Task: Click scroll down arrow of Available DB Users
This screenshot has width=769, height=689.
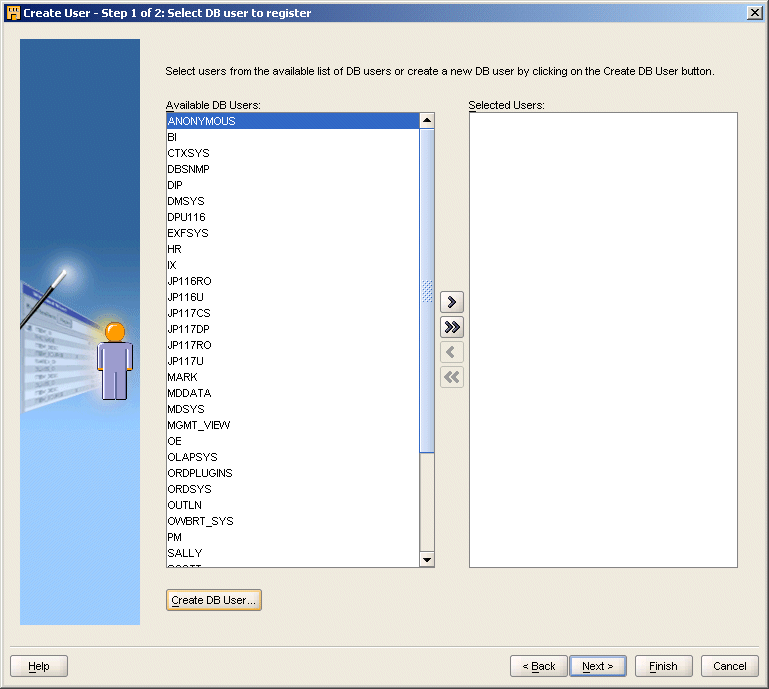Action: [427, 560]
